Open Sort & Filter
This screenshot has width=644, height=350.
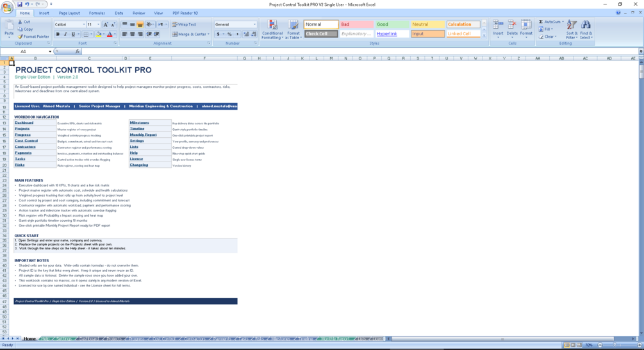pos(572,29)
